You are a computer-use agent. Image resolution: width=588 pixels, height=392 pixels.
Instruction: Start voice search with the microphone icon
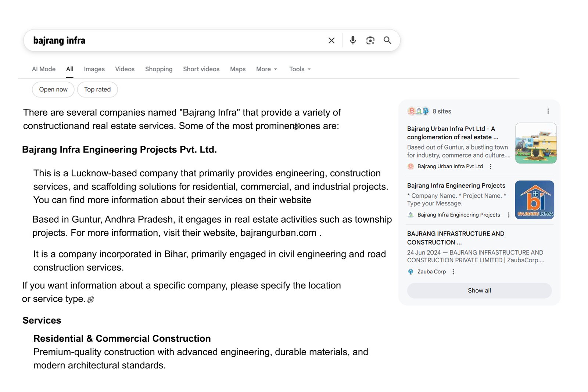[353, 40]
